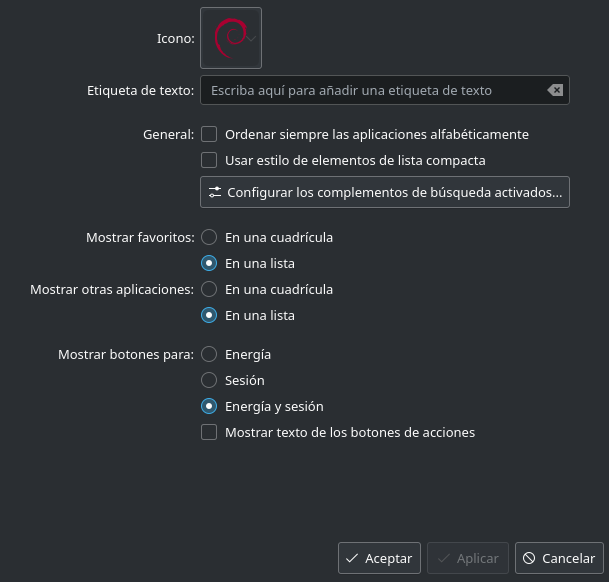Click the checkmark icon on Aceptar

coord(352,558)
